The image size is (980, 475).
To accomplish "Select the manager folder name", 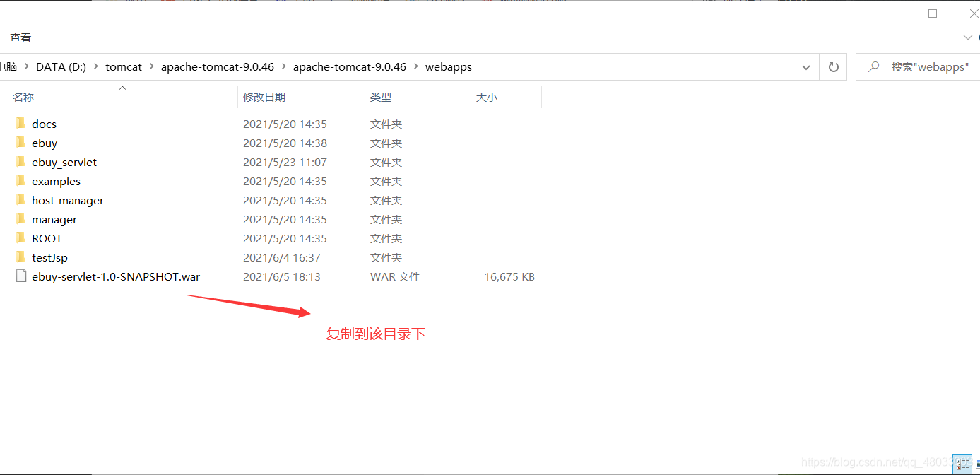I will (54, 219).
